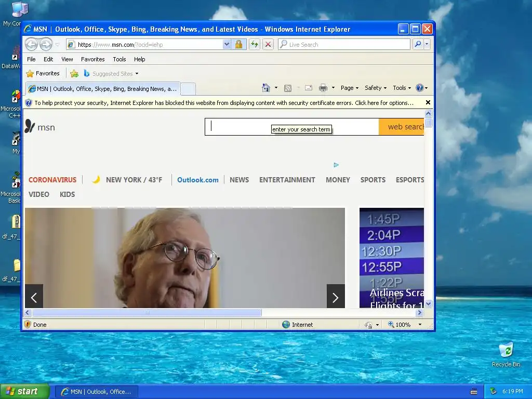This screenshot has width=532, height=399.
Task: Open recent pages dropdown beside Forward
Action: 57,45
